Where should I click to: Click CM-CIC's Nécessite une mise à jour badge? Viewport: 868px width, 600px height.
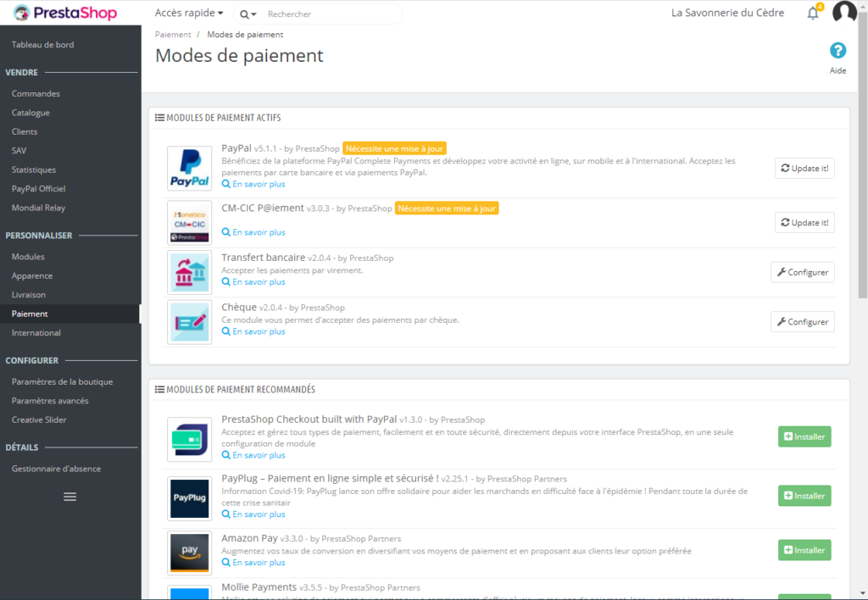[447, 208]
